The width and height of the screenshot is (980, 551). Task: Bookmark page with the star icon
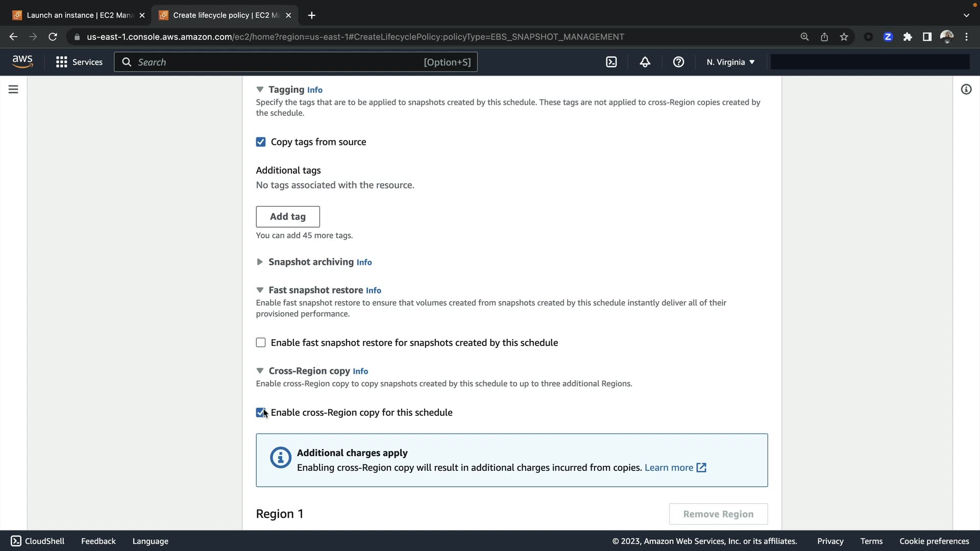[844, 37]
